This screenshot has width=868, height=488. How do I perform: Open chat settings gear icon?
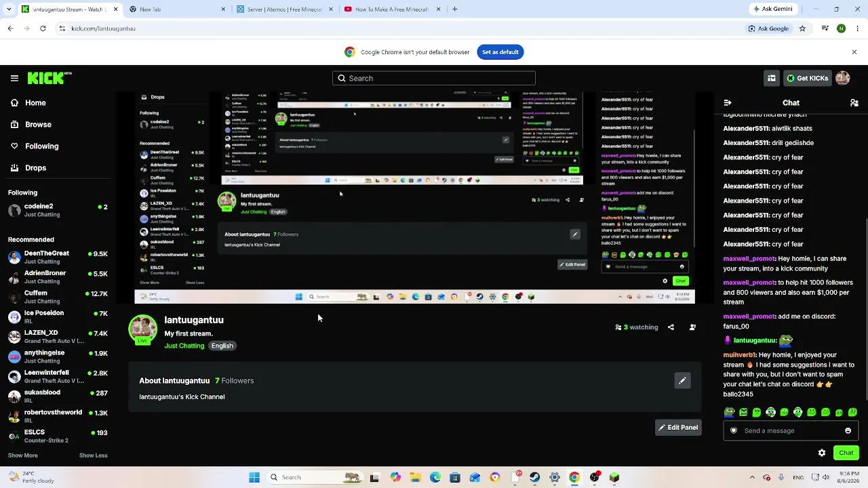822,453
